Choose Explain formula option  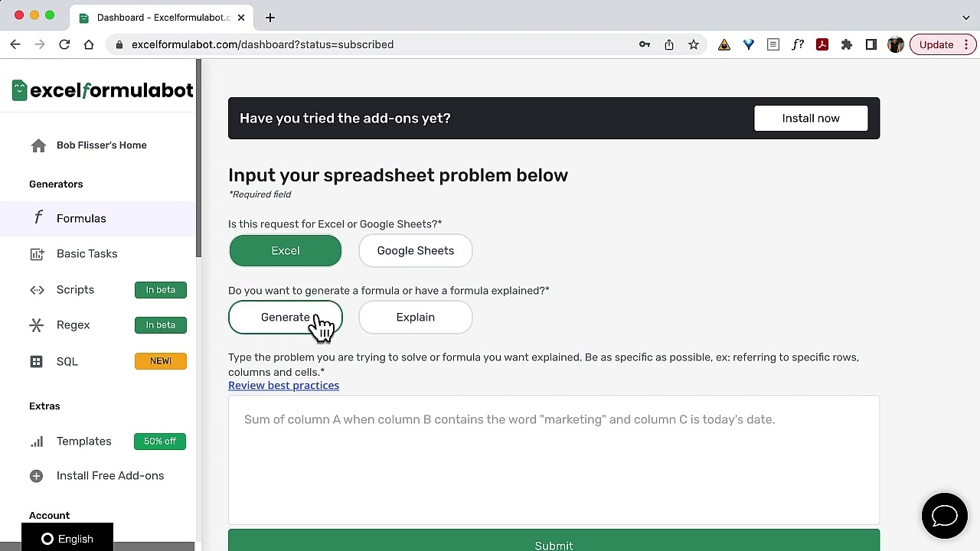pos(416,318)
